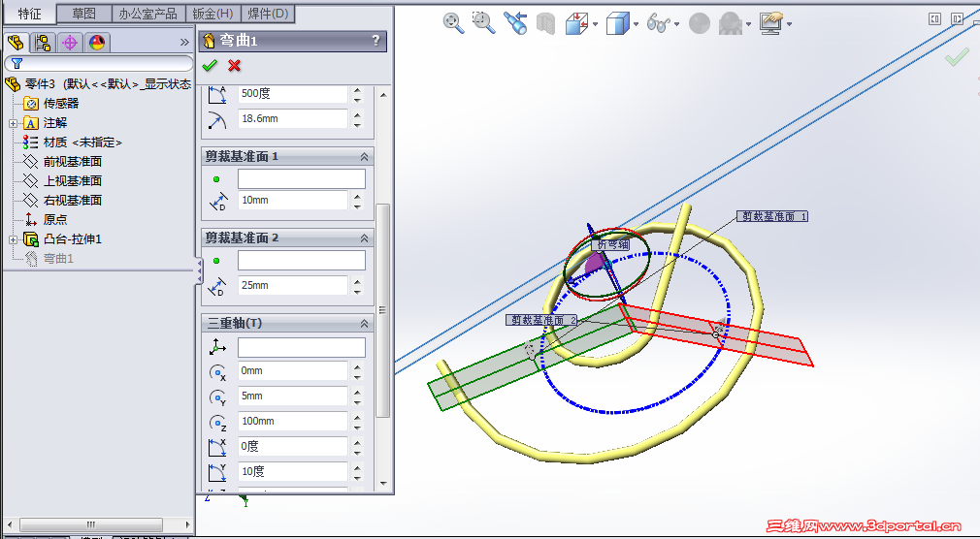The height and width of the screenshot is (539, 980).
Task: Click the 剪裁基准面 2 callout in viewport
Action: 541,321
